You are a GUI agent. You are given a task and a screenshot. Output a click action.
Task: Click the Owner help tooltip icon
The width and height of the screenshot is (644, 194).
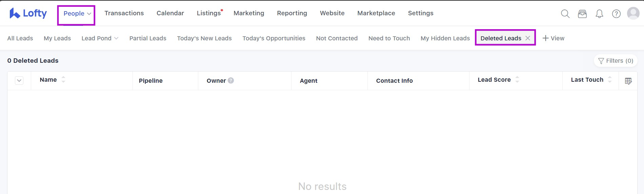[x=231, y=80]
